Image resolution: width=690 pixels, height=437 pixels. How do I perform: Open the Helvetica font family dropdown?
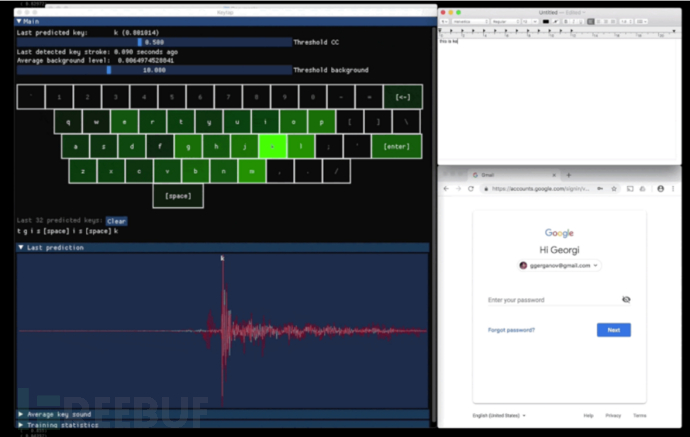pyautogui.click(x=470, y=22)
